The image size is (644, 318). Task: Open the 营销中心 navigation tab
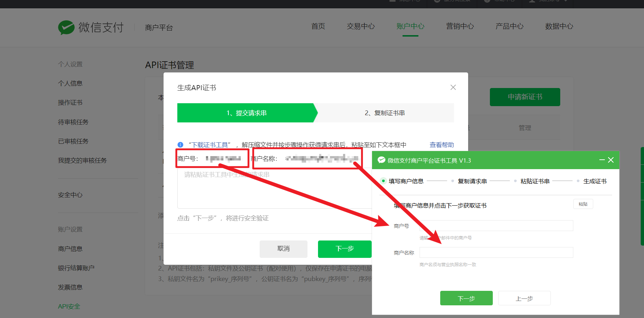460,26
